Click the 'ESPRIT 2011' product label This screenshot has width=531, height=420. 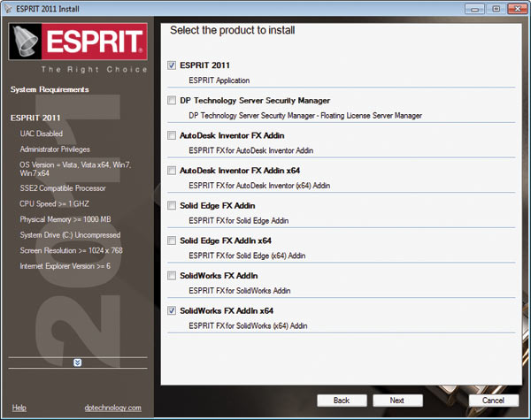point(204,65)
